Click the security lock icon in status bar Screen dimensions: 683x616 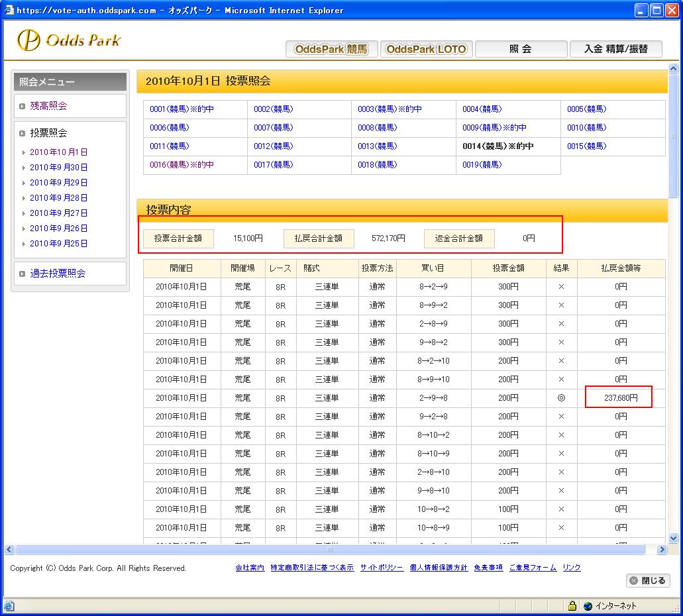click(x=572, y=606)
